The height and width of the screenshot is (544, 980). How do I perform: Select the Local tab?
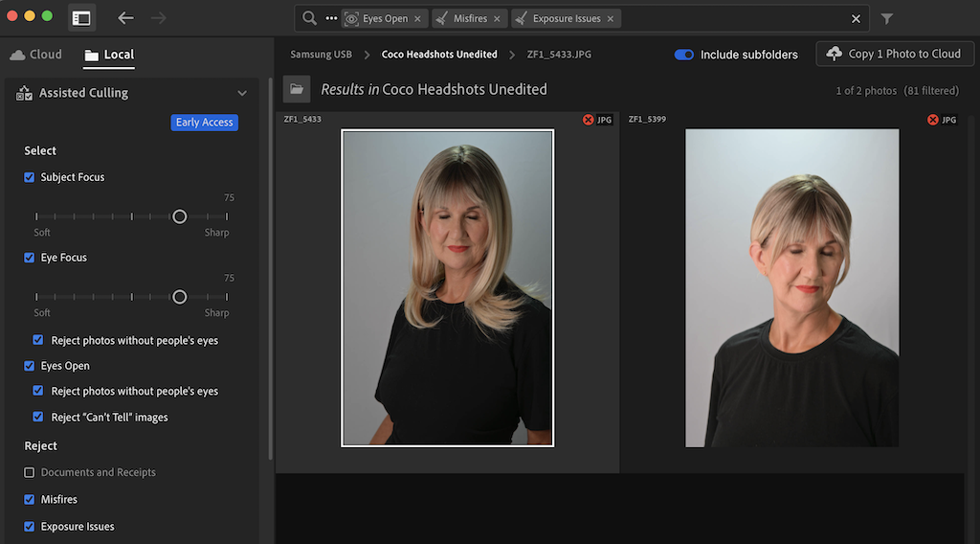[109, 55]
